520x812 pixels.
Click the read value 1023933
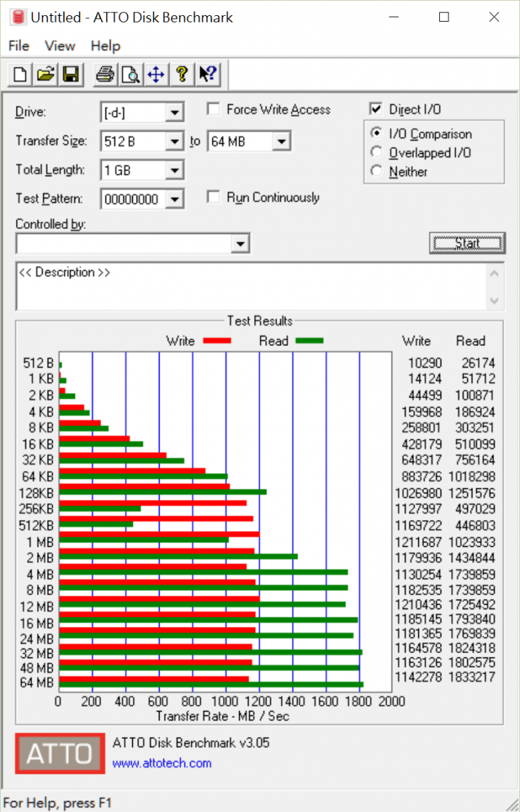pos(472,543)
